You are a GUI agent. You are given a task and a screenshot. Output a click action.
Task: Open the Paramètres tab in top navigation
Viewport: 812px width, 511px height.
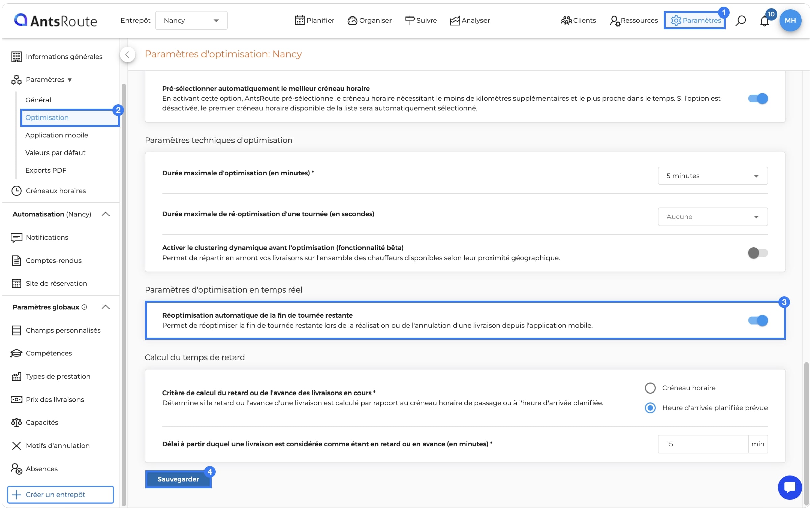tap(695, 21)
